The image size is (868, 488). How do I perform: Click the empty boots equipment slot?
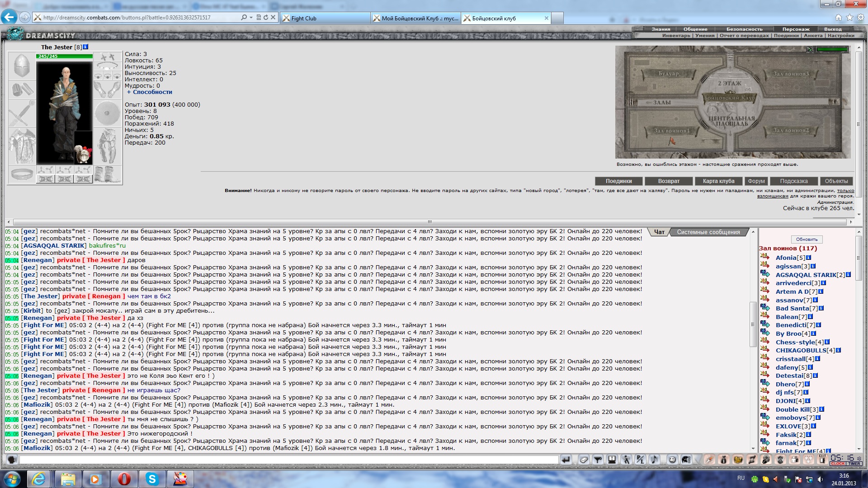(x=108, y=174)
